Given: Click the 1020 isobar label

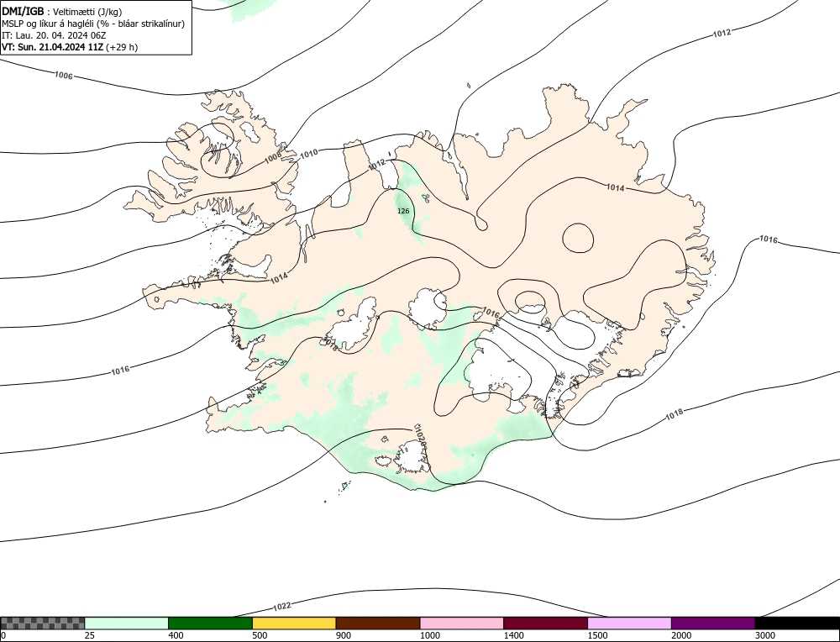Looking at the screenshot, I should 421,435.
